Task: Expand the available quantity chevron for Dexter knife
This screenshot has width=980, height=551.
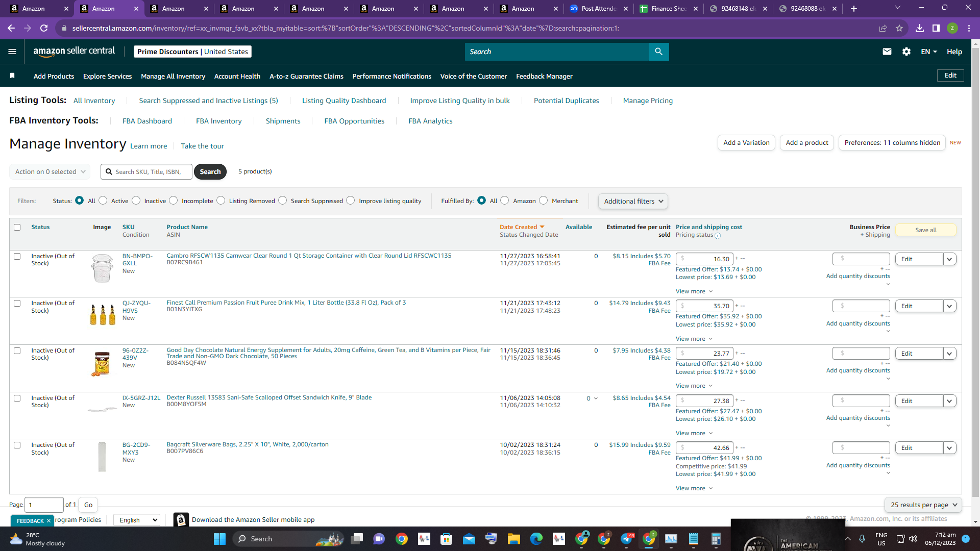Action: (x=596, y=398)
